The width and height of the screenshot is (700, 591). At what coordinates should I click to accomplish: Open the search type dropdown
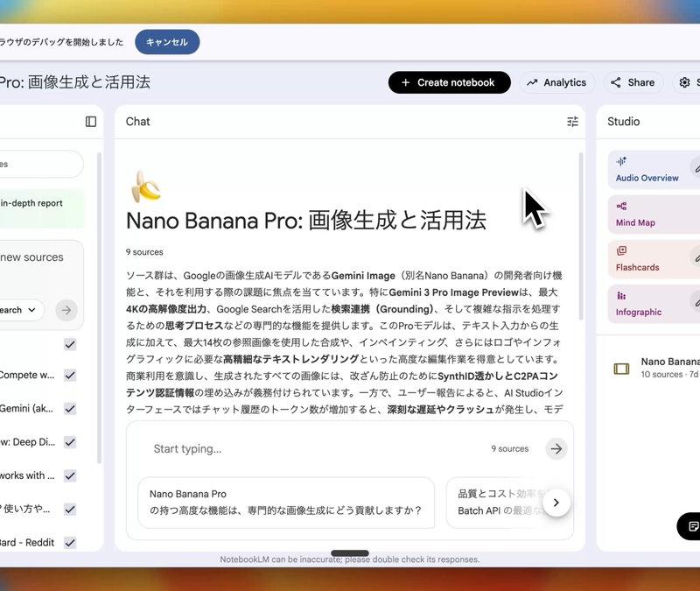coord(20,310)
